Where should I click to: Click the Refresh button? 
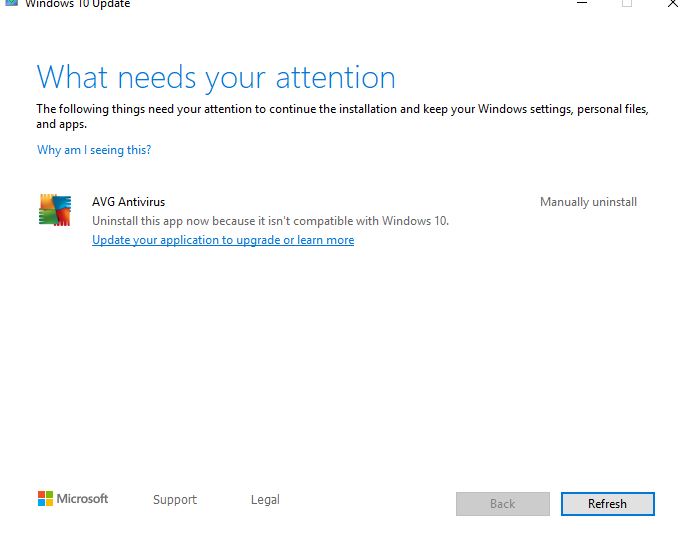(608, 504)
